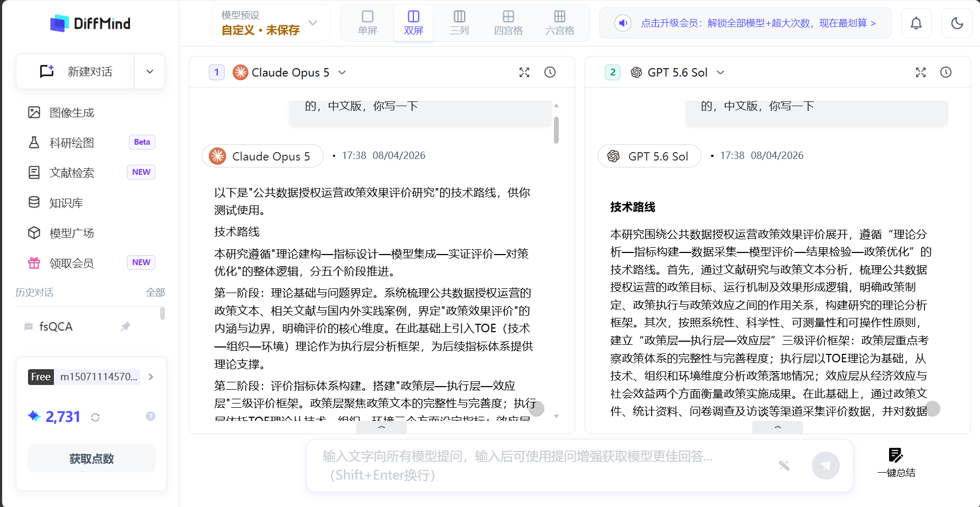
Task: Expand panel 1 to fullscreen
Action: [x=524, y=72]
